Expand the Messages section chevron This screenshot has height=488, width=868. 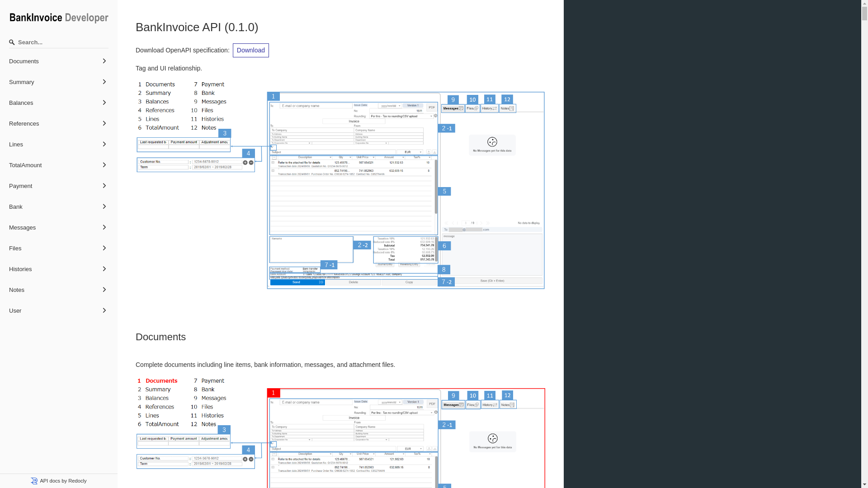coord(104,227)
